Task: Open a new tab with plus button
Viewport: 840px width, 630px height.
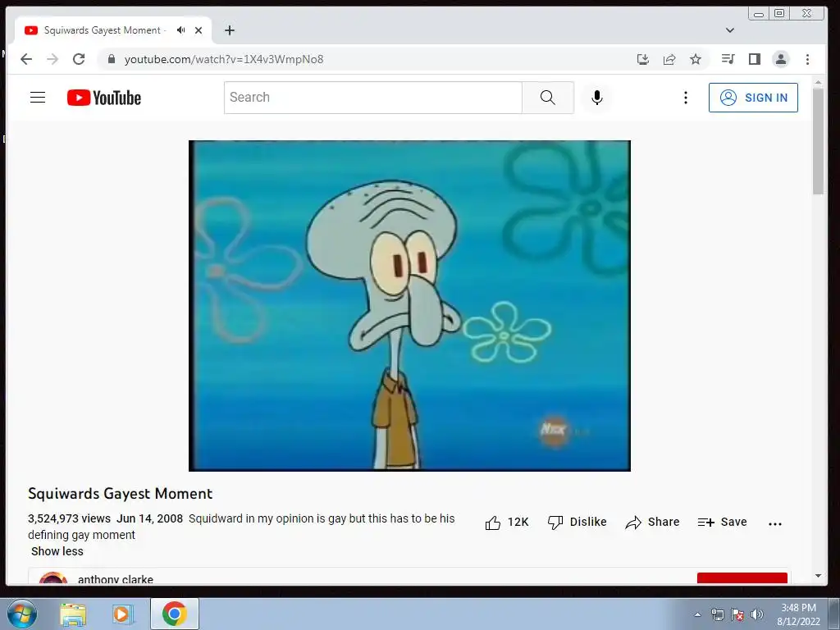Action: click(x=230, y=30)
